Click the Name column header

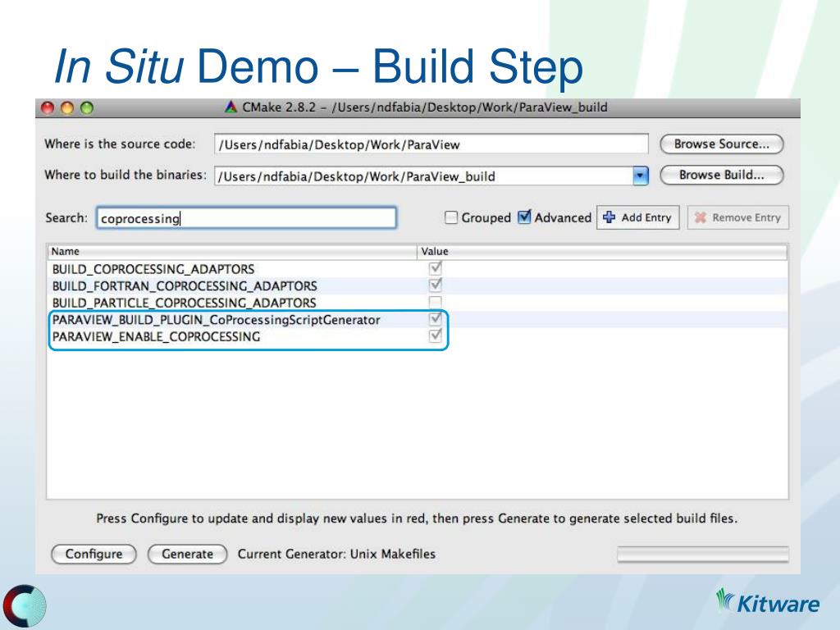tap(232, 251)
